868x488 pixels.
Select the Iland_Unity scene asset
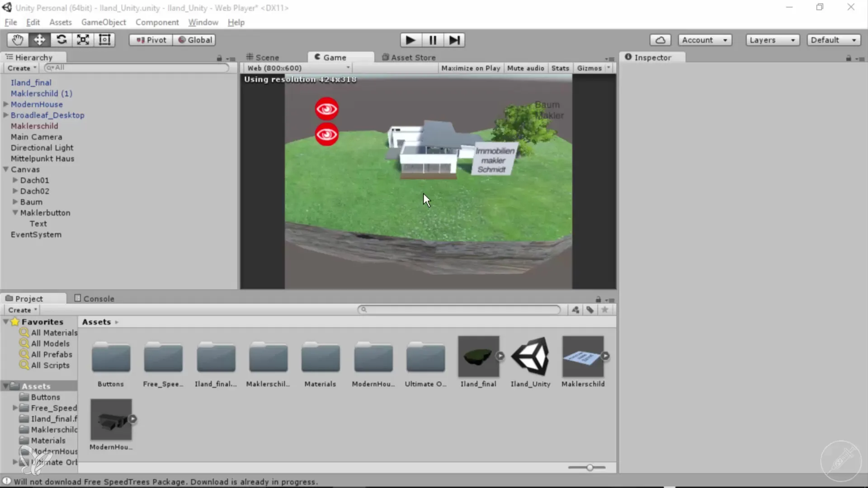531,361
